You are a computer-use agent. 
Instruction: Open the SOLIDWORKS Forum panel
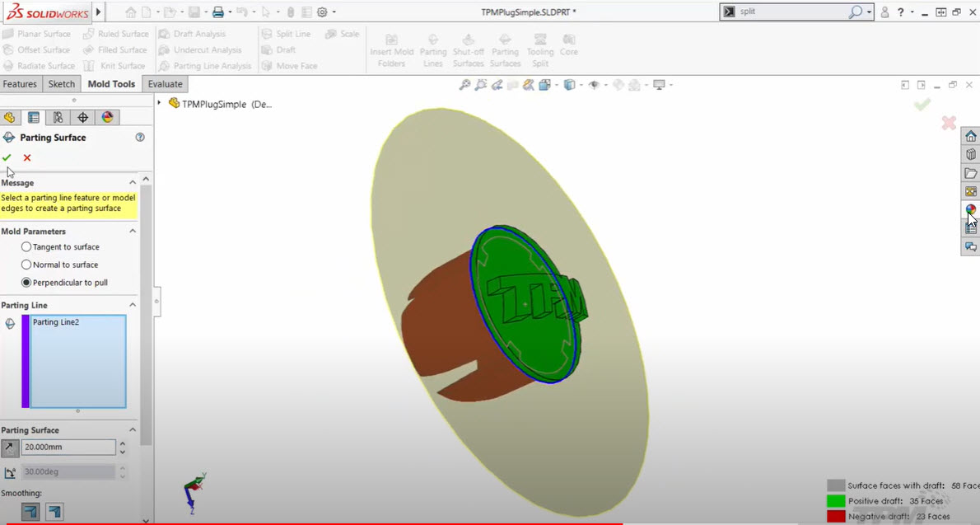[970, 246]
